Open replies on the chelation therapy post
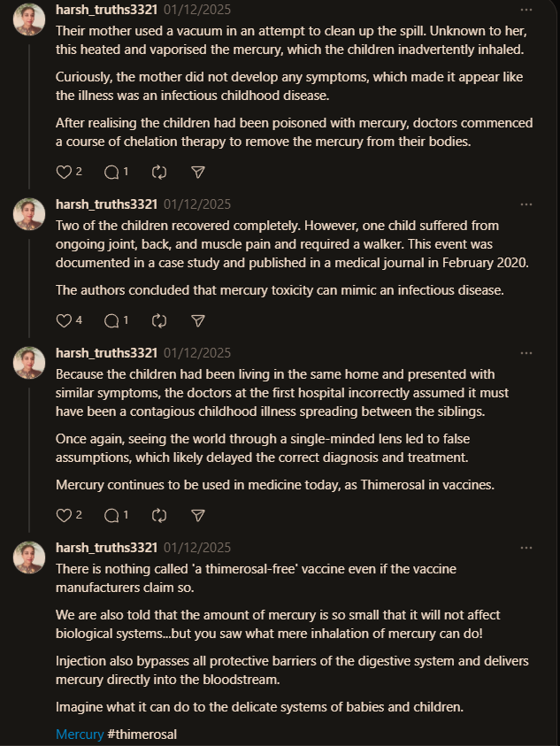The width and height of the screenshot is (560, 746). (x=111, y=172)
